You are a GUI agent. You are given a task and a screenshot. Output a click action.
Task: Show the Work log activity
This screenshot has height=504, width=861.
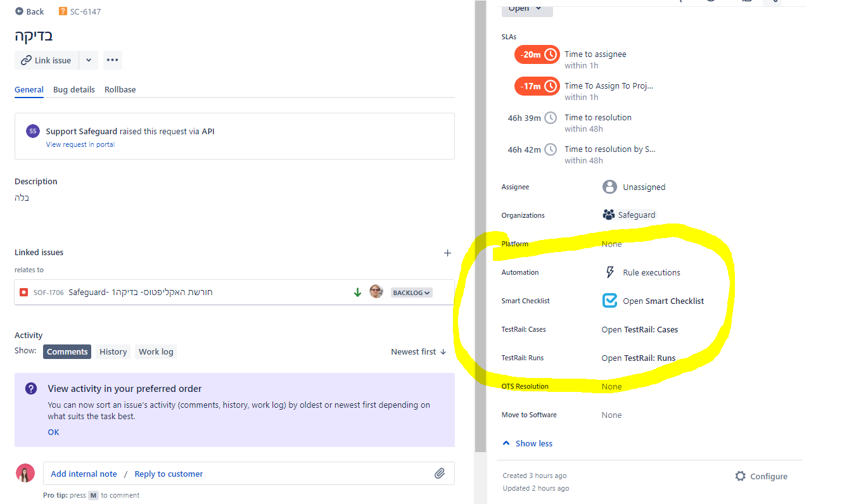[x=156, y=352]
